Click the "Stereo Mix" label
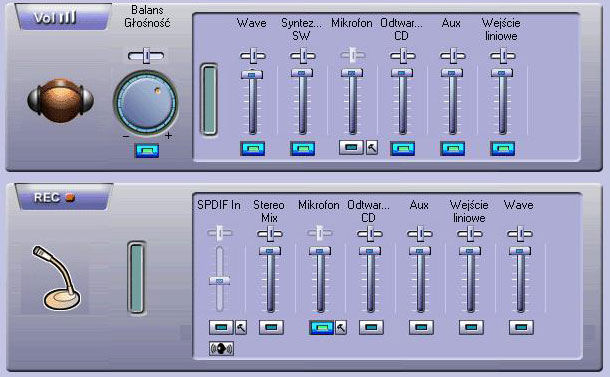 pyautogui.click(x=269, y=211)
